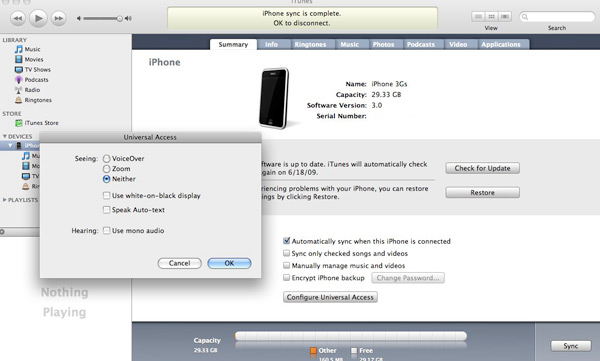Click the Restore button
Image resolution: width=600 pixels, height=361 pixels.
[x=482, y=193]
